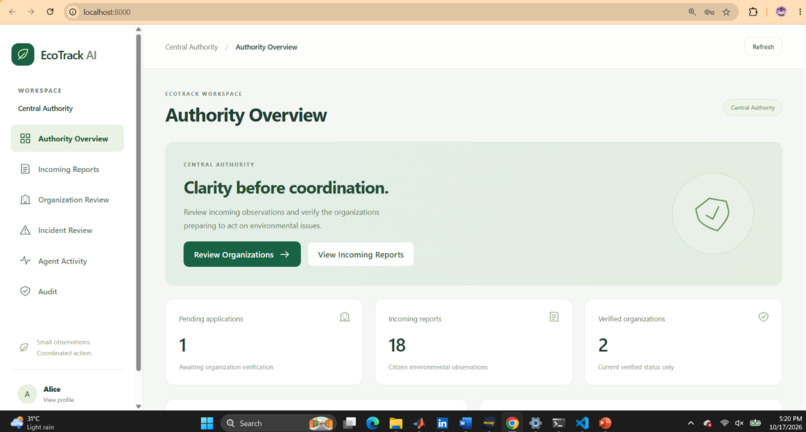Open File Explorer from the taskbar

pyautogui.click(x=396, y=423)
